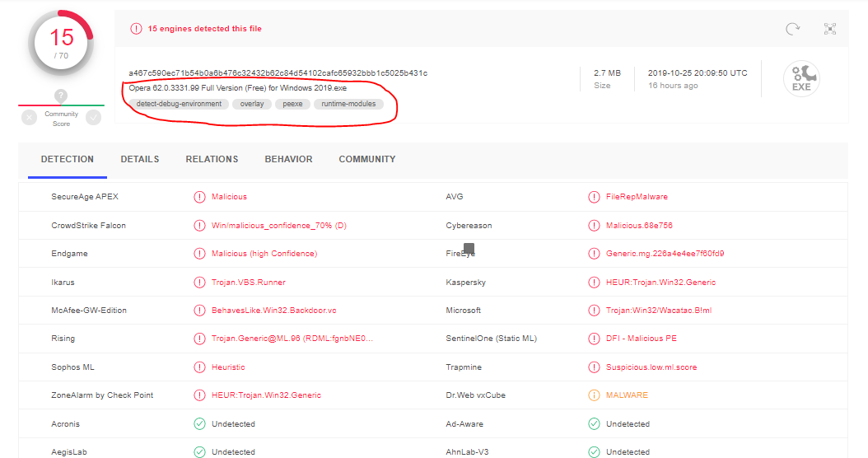This screenshot has width=868, height=458.
Task: Click the runtime-modules tag
Action: [x=348, y=104]
